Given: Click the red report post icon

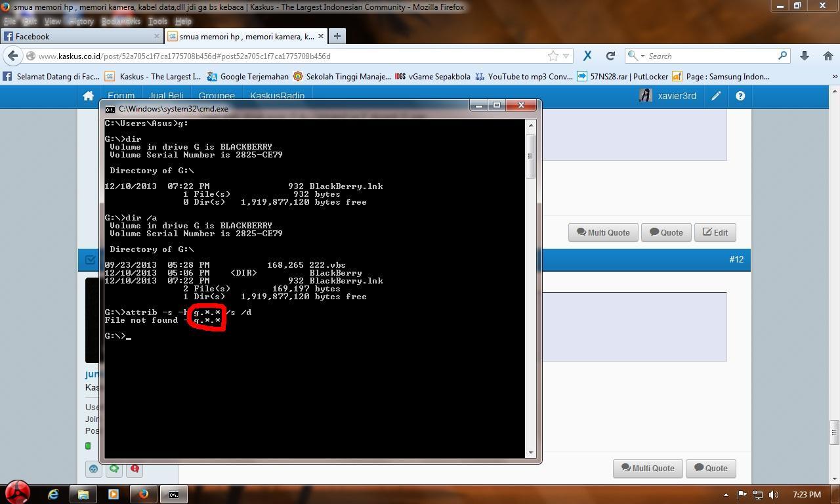Looking at the screenshot, I should coord(135,469).
